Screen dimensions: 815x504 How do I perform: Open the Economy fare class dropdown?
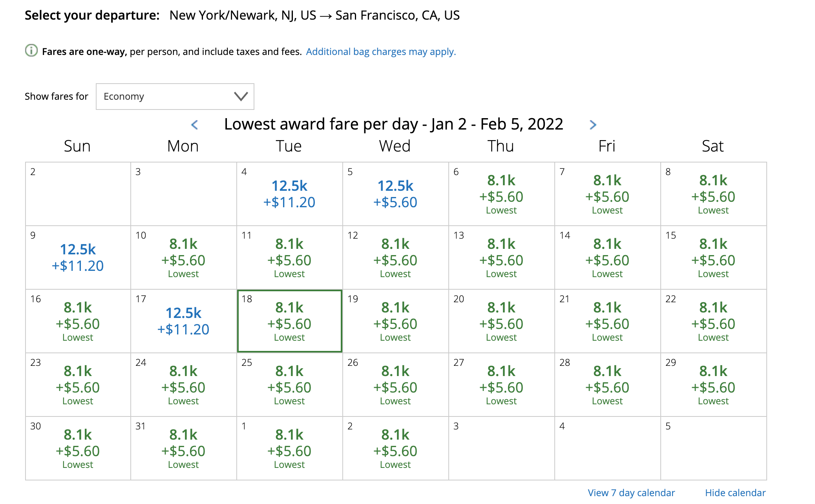pyautogui.click(x=175, y=97)
